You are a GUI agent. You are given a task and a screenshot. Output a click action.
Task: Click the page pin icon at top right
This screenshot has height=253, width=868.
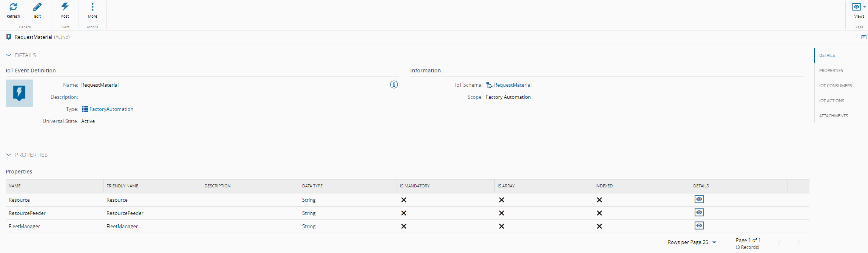click(x=863, y=37)
